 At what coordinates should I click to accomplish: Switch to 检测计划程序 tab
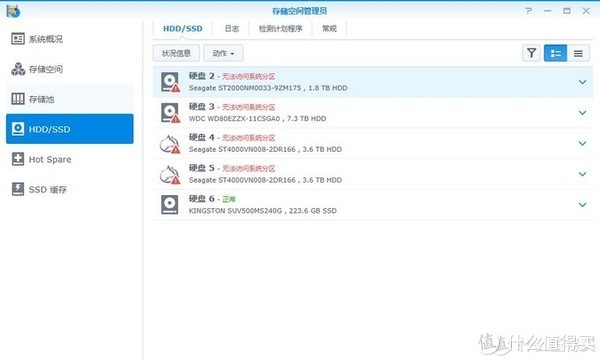pos(280,29)
